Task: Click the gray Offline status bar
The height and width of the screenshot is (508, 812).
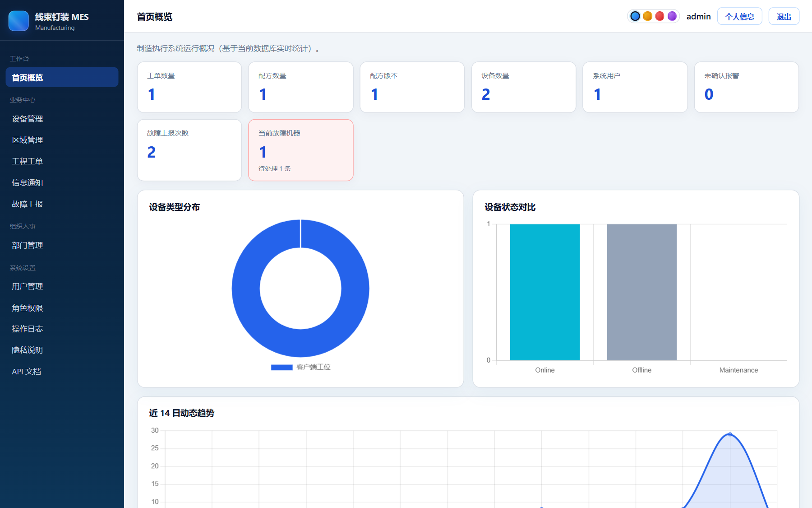Action: coord(642,292)
